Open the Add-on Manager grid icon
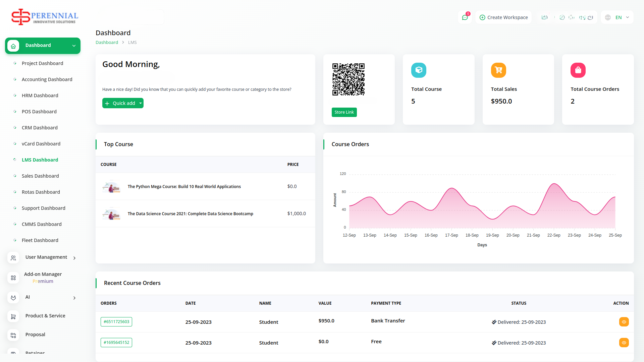644x362 pixels. point(13,278)
